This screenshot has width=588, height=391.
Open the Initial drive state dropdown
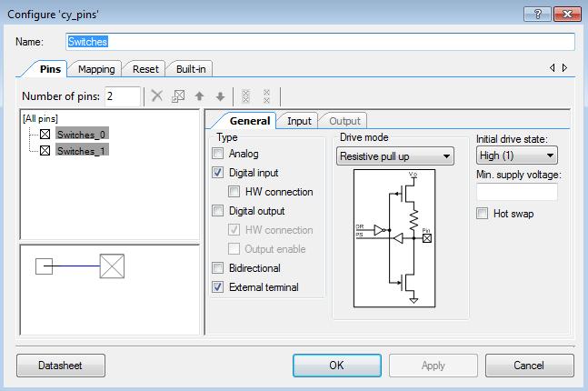pos(517,155)
